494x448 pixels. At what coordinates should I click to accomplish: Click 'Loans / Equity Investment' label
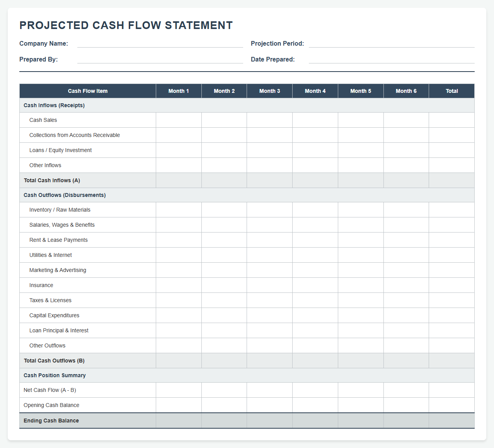click(x=61, y=150)
